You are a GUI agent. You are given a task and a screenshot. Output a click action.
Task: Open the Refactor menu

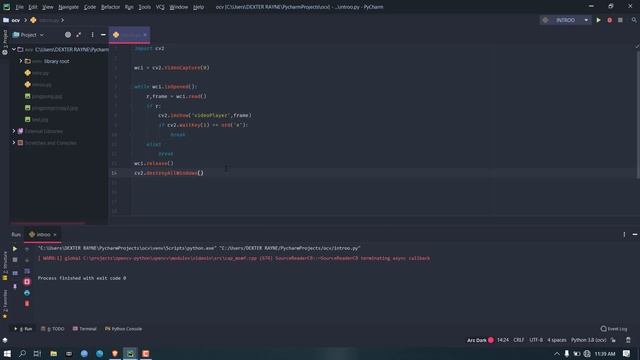(x=110, y=7)
